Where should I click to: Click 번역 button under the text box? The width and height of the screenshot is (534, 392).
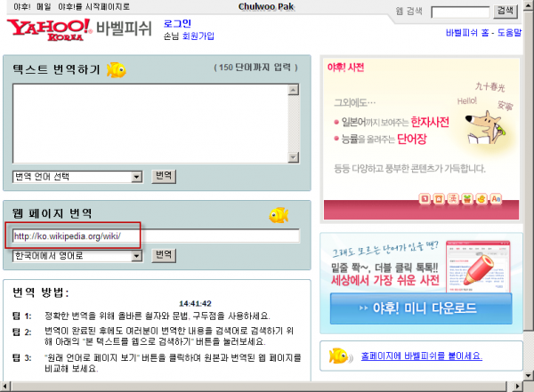(164, 176)
